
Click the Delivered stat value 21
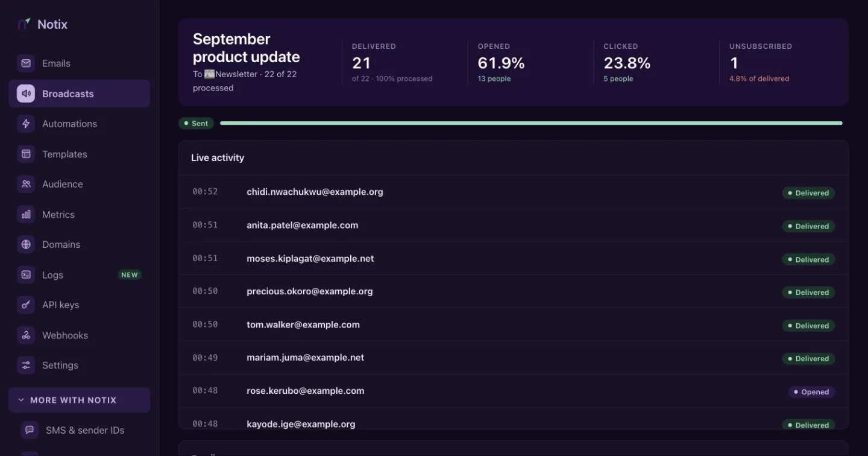coord(361,63)
